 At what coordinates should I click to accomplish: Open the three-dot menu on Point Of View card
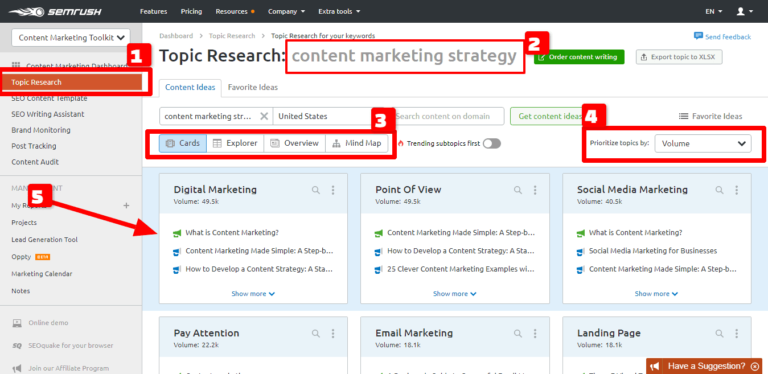[x=535, y=190]
